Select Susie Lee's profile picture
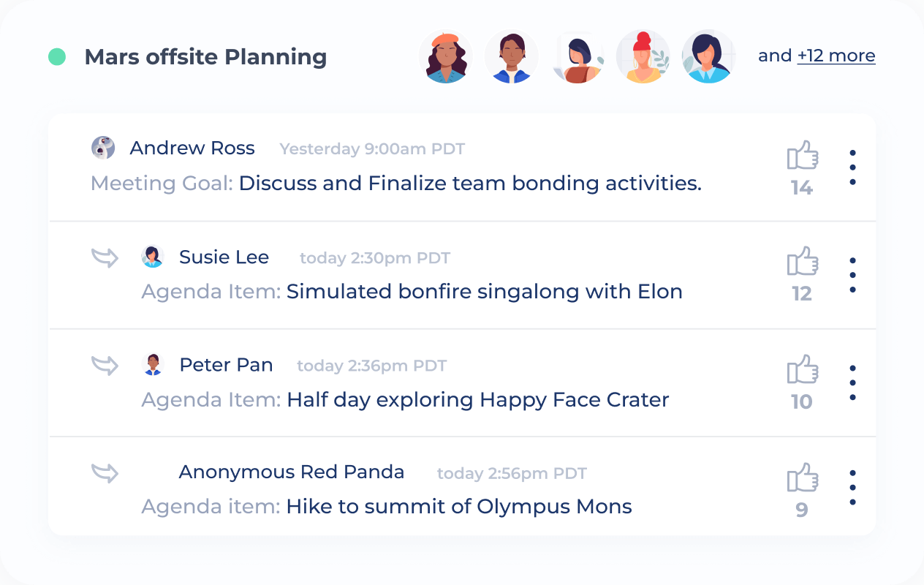Screen dimensions: 924x585 154,257
